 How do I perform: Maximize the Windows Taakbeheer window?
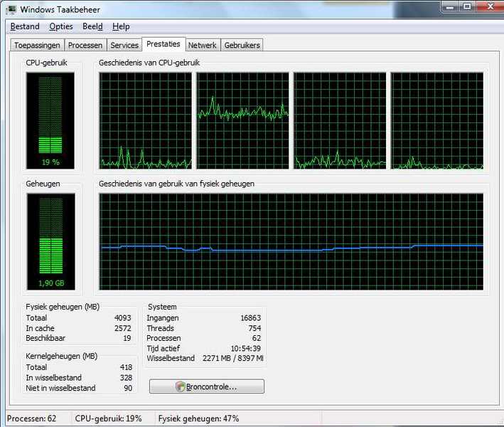468,7
